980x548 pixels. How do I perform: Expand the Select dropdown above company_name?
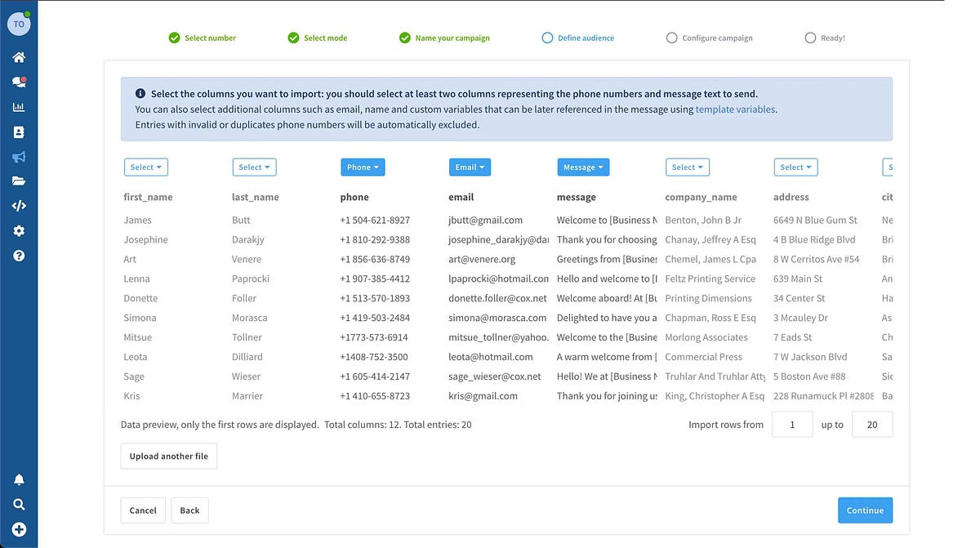tap(688, 167)
